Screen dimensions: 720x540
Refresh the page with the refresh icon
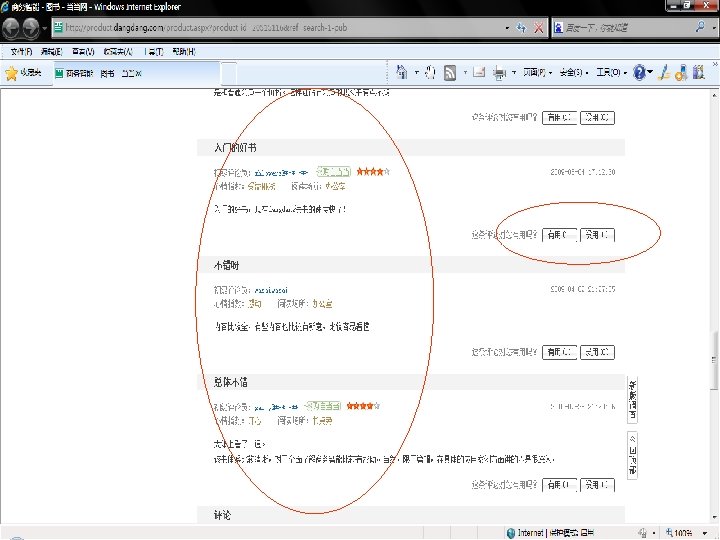(521, 28)
